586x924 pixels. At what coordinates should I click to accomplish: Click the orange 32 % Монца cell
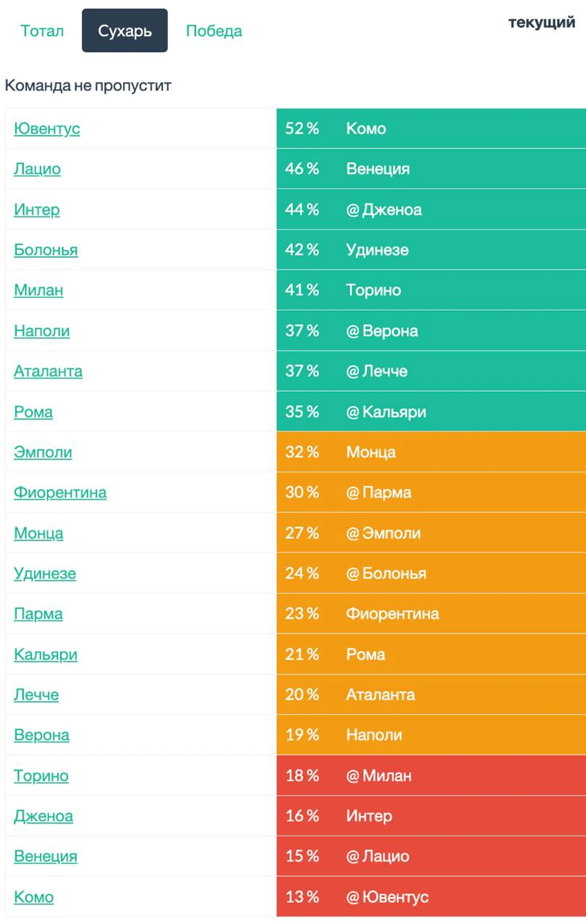pos(431,452)
